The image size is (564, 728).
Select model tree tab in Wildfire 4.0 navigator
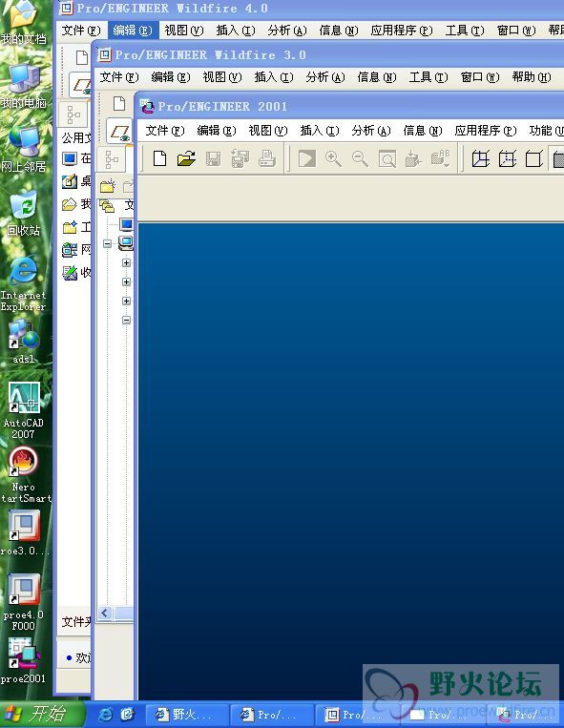[73, 114]
